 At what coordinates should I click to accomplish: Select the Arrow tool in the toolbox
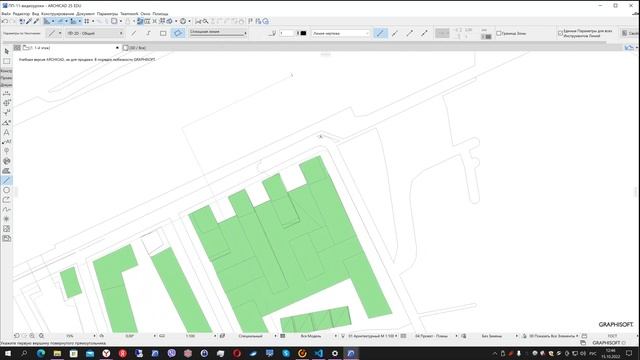[6, 51]
